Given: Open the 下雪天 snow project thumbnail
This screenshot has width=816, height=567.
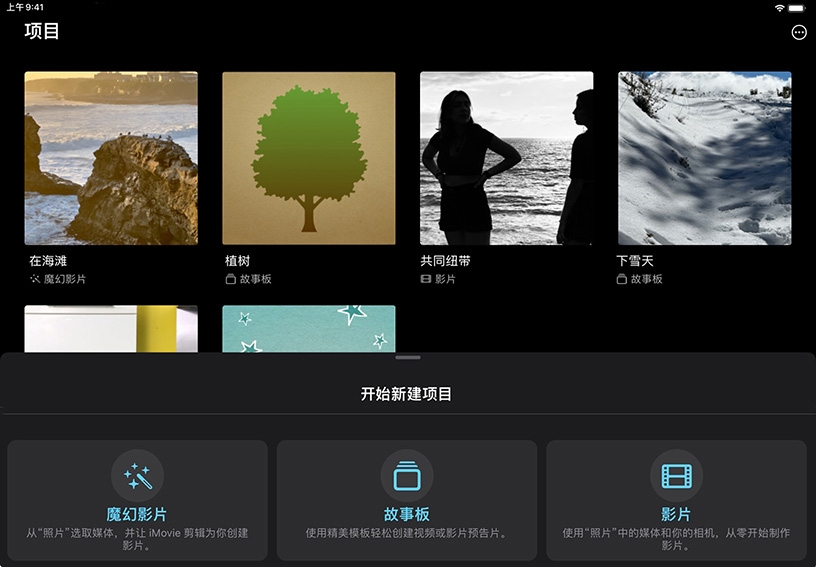Looking at the screenshot, I should (x=704, y=158).
